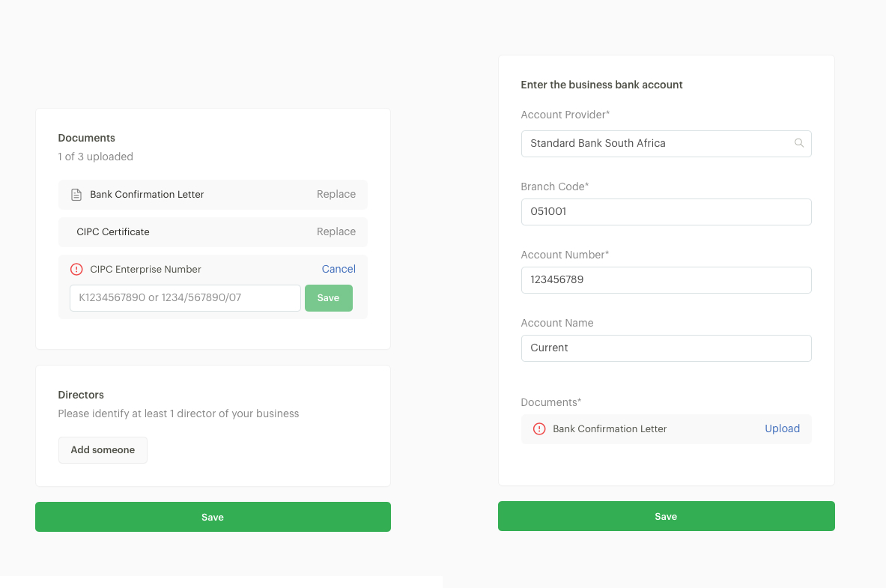Image resolution: width=886 pixels, height=588 pixels.
Task: Click the Add someone button under Directors
Action: point(103,450)
